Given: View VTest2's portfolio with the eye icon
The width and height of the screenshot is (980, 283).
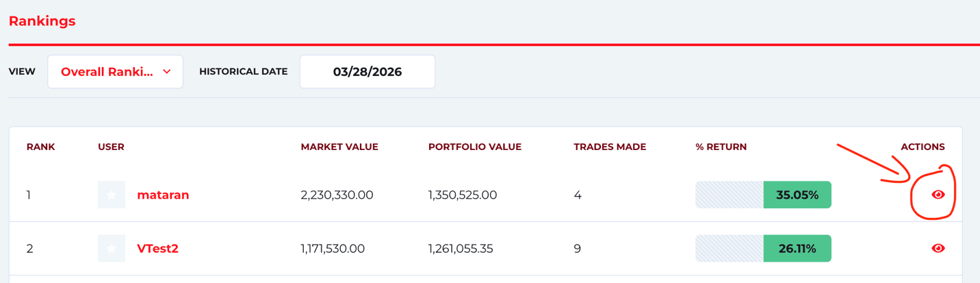Looking at the screenshot, I should (938, 249).
